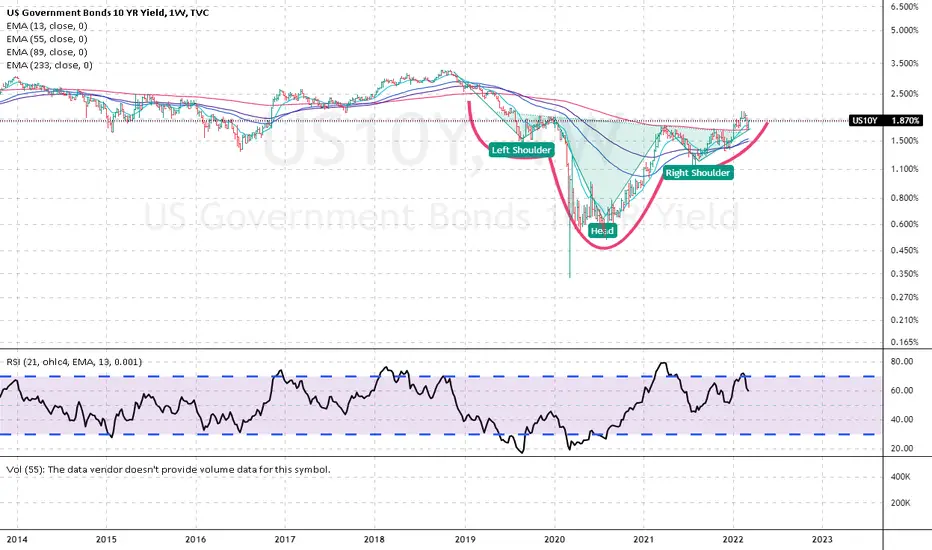Click the 2017 label on time axis
This screenshot has width=932, height=550.
(285, 539)
